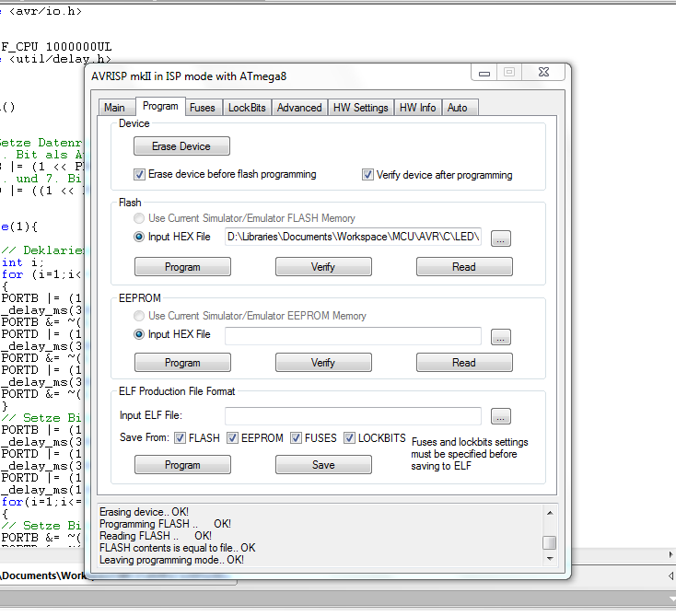Click 'F_CPU 1000000UL' line in editor

[56, 47]
